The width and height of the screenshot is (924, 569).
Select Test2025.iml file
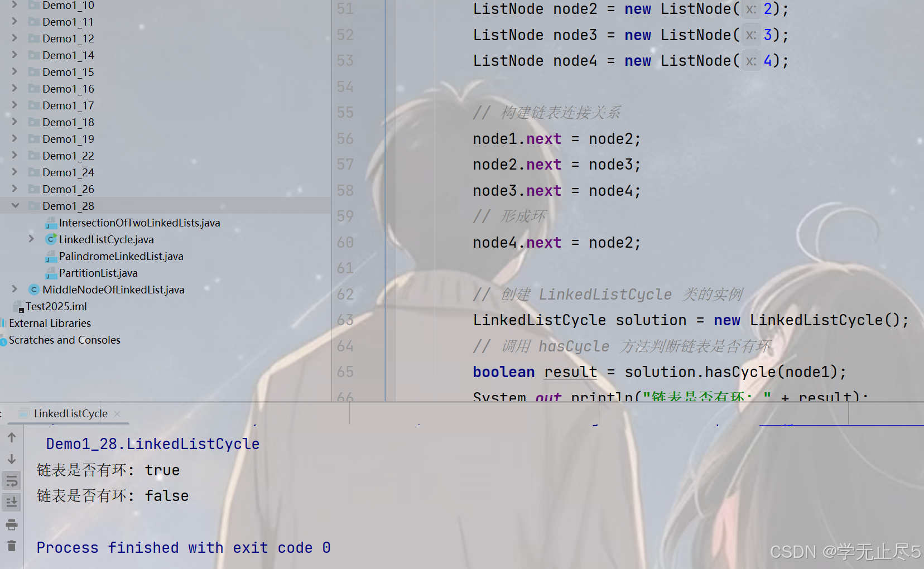[x=56, y=306]
